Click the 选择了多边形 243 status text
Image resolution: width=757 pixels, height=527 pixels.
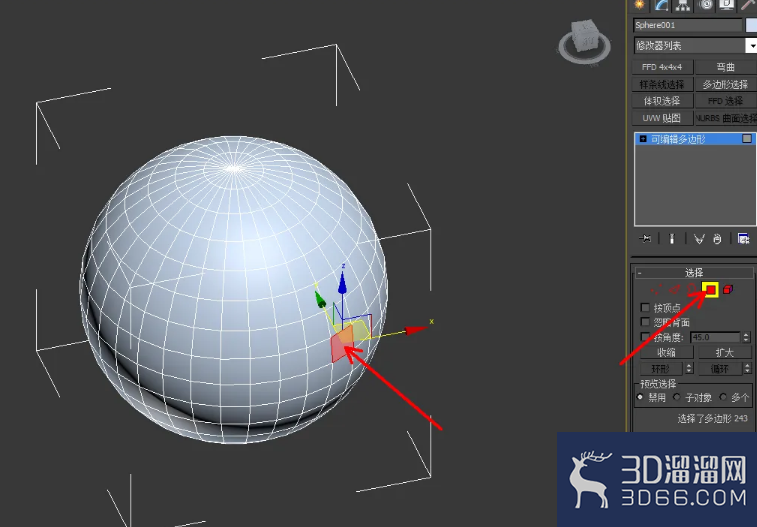tap(712, 418)
